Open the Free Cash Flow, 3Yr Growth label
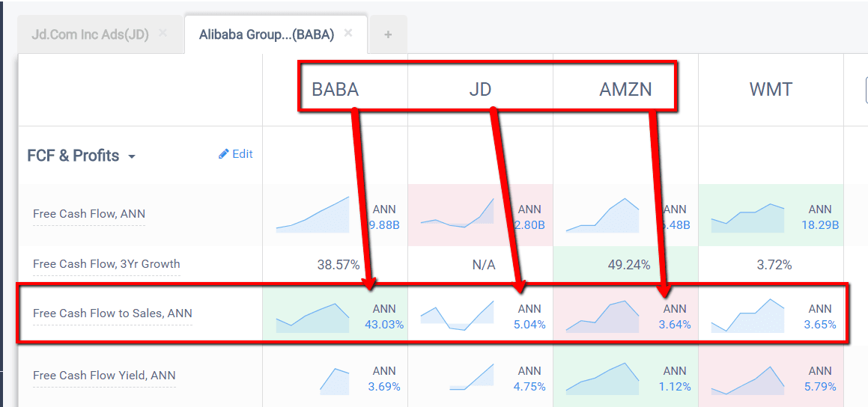The image size is (868, 407). tap(106, 264)
